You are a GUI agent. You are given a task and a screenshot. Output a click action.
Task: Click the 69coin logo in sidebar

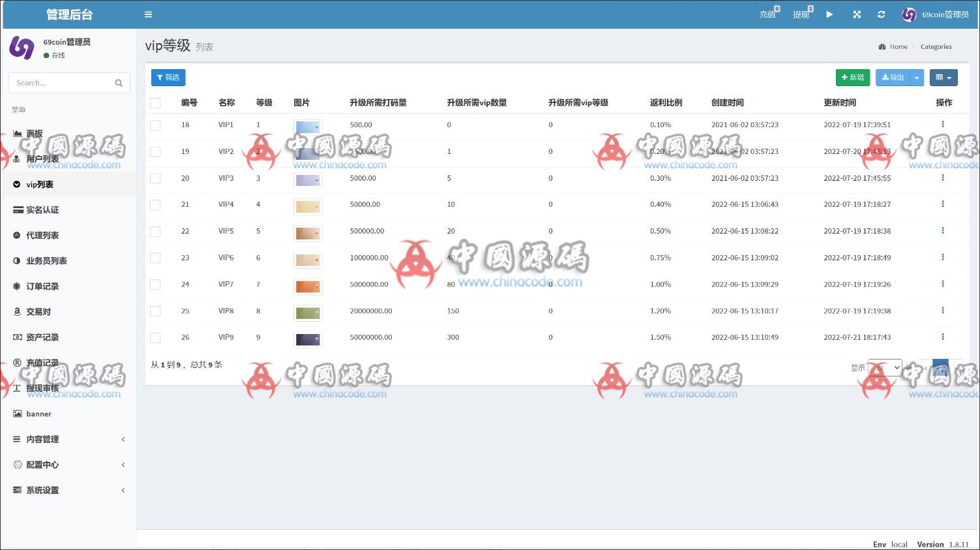tap(22, 48)
